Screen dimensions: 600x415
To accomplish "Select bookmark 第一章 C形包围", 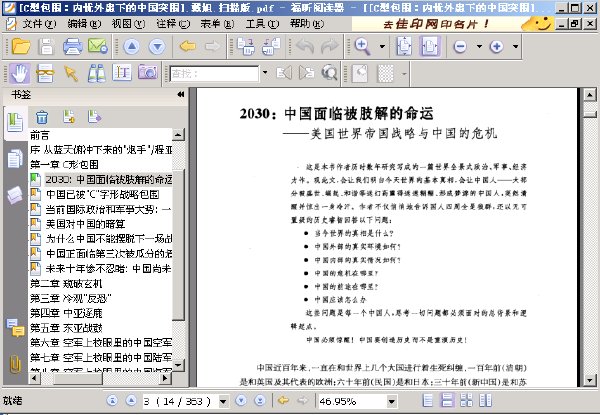I will (x=64, y=164).
